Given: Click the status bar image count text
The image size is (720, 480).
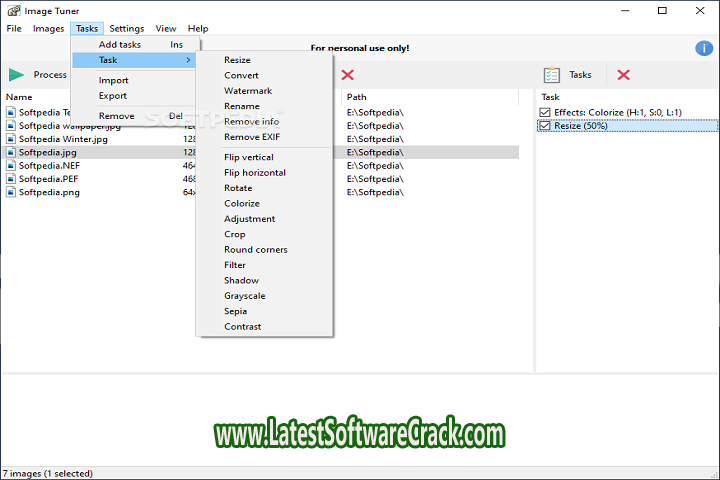Looking at the screenshot, I should pos(48,473).
